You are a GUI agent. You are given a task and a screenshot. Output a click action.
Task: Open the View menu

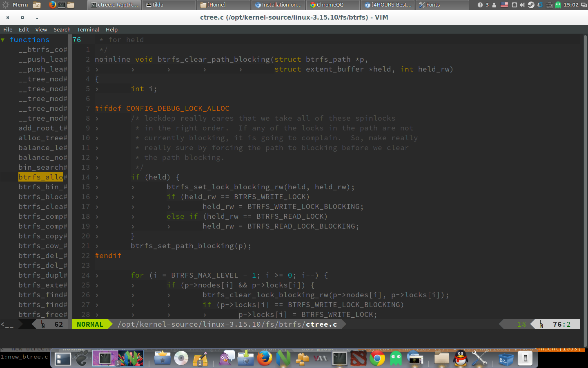41,29
